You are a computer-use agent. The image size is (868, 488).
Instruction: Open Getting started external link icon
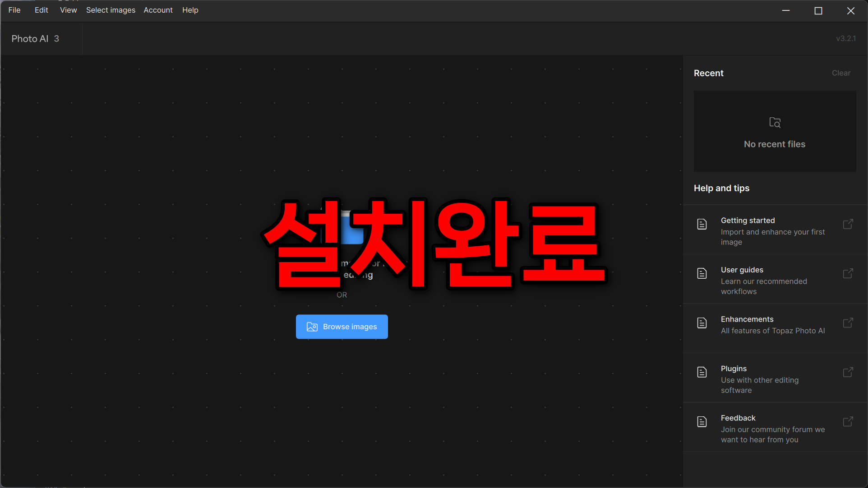848,224
